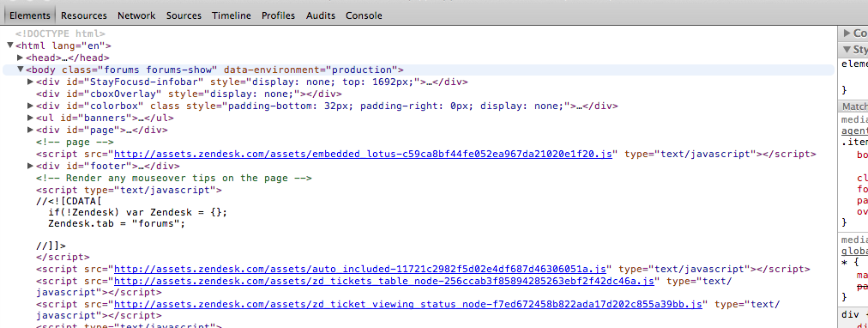868x328 pixels.
Task: Open the Network tab
Action: click(x=136, y=15)
